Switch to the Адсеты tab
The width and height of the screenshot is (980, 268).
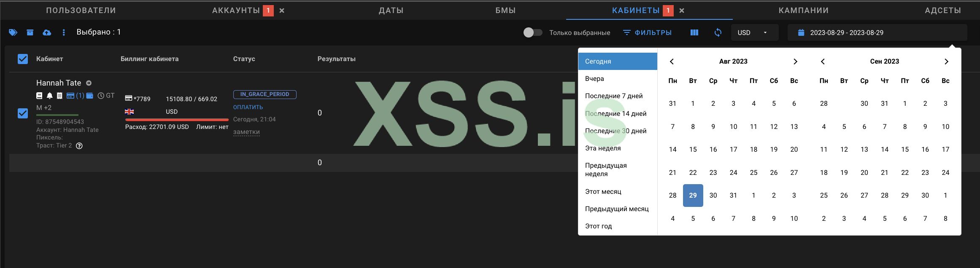(943, 11)
